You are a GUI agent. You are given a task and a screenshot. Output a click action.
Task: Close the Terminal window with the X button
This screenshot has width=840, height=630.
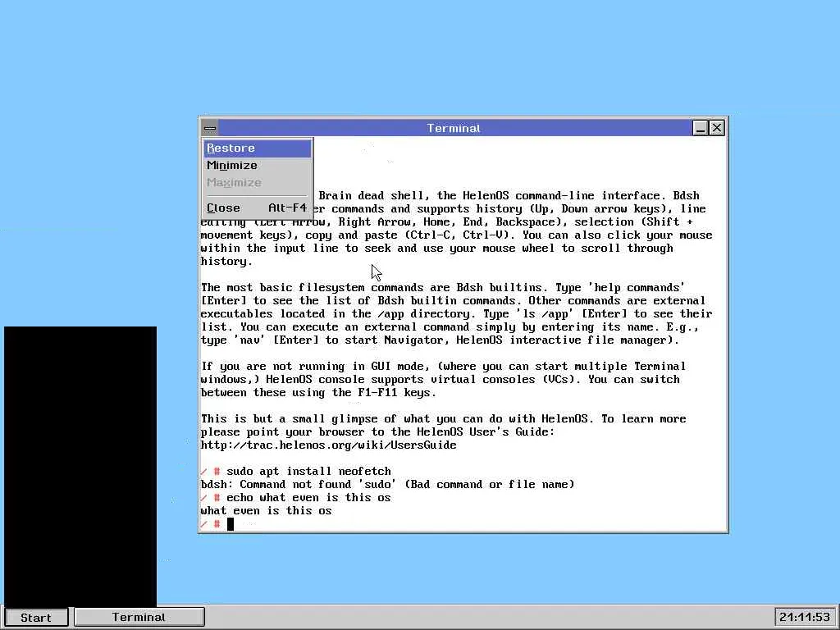[717, 128]
